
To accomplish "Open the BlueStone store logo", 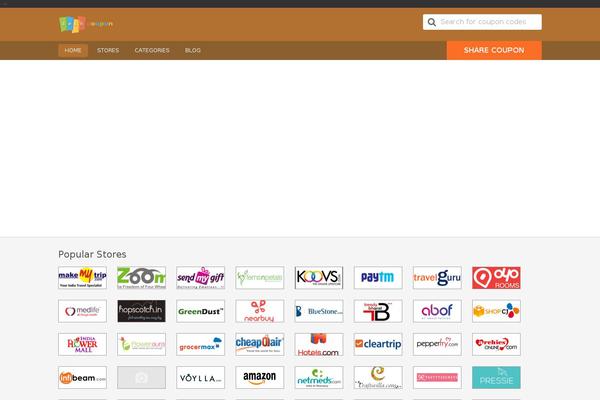I will [319, 311].
